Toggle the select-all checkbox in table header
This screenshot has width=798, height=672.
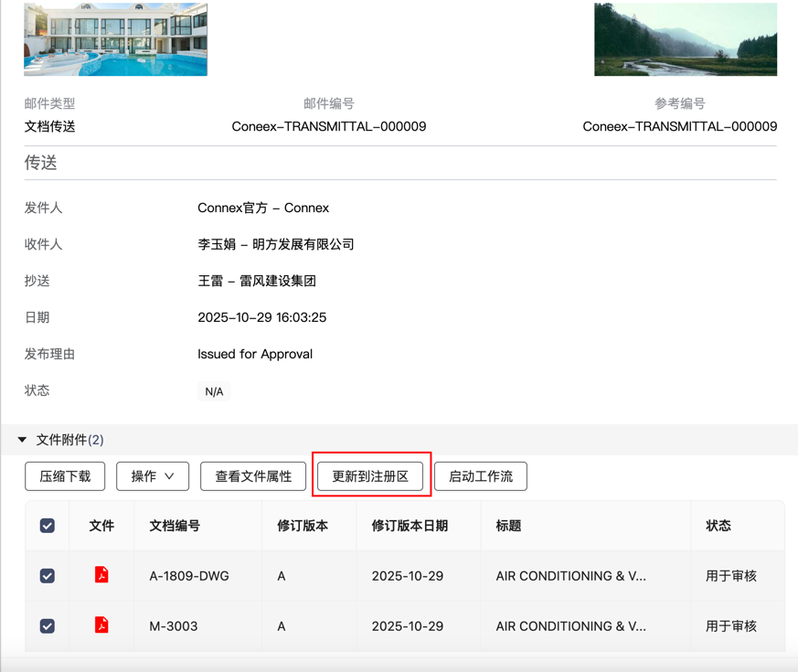pyautogui.click(x=48, y=526)
